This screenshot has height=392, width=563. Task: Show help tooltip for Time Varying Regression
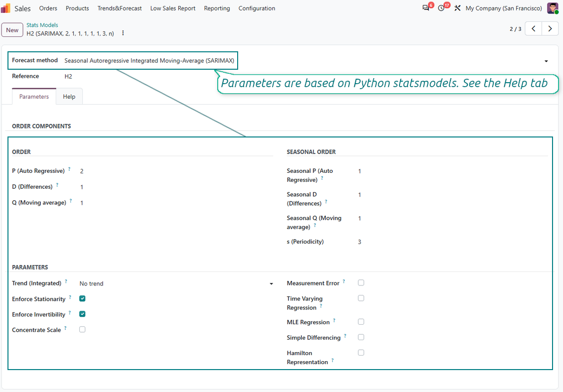[x=321, y=305]
